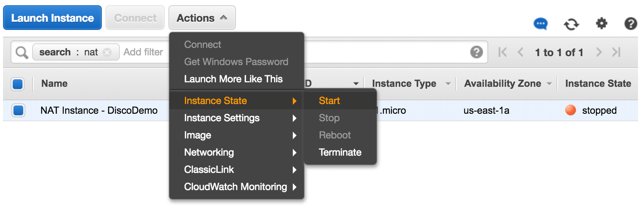
Task: Collapse the Actions dropdown menu
Action: (202, 18)
